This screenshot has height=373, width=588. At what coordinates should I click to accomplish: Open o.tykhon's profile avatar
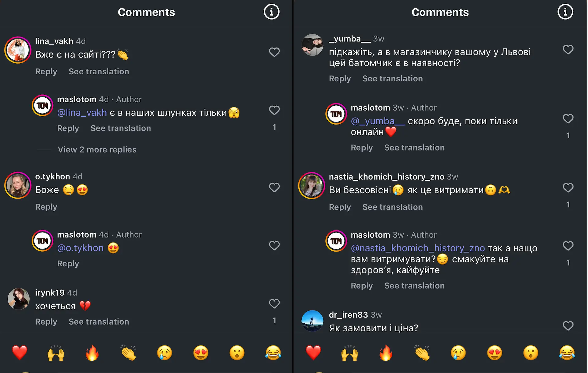(18, 185)
